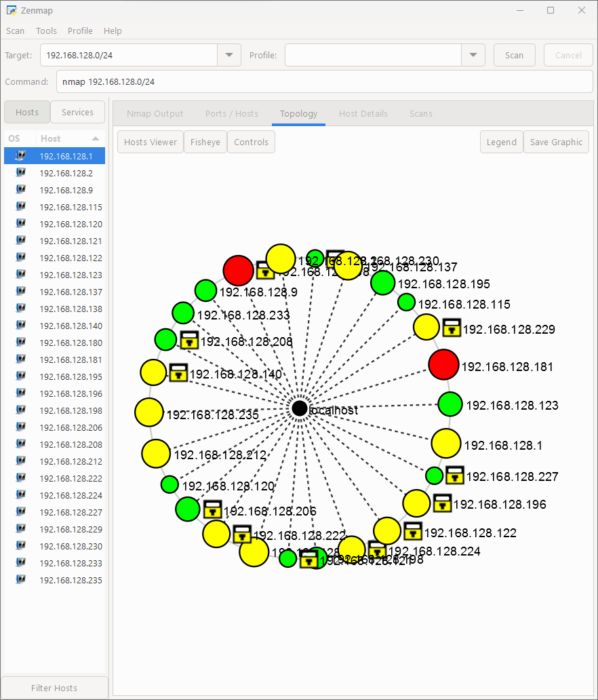Click the lock icon beside 192.168.128.140
Image resolution: width=598 pixels, height=700 pixels.
178,372
